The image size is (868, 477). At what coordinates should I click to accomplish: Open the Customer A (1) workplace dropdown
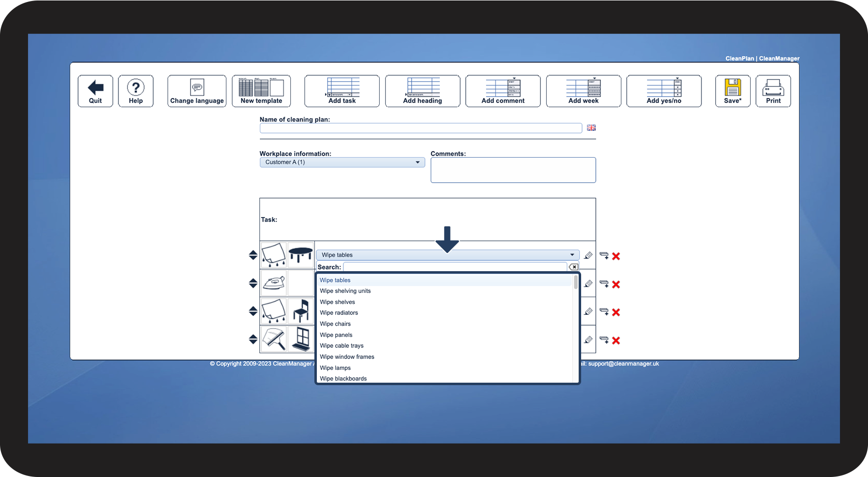(342, 162)
